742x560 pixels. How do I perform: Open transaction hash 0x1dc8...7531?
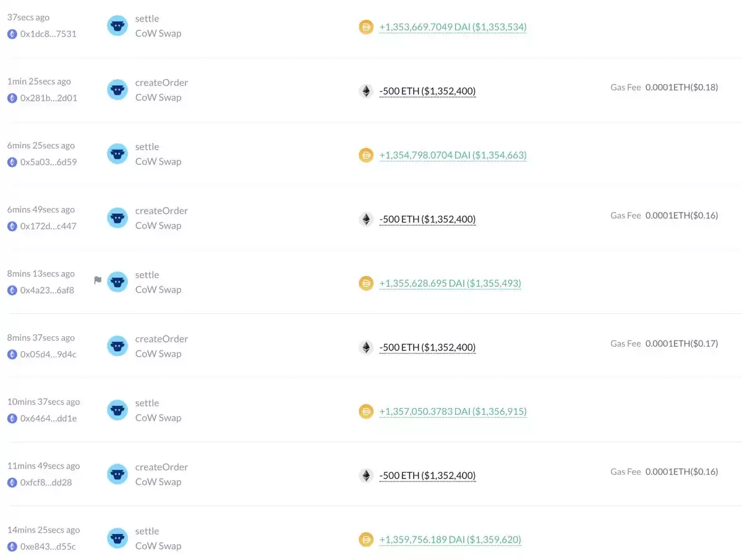48,34
